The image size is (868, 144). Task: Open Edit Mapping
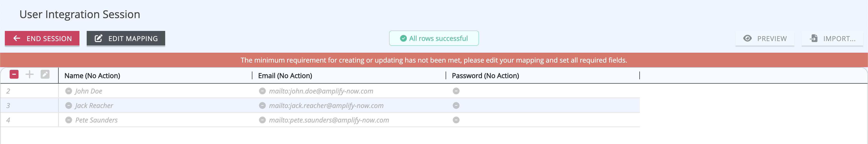pos(126,38)
